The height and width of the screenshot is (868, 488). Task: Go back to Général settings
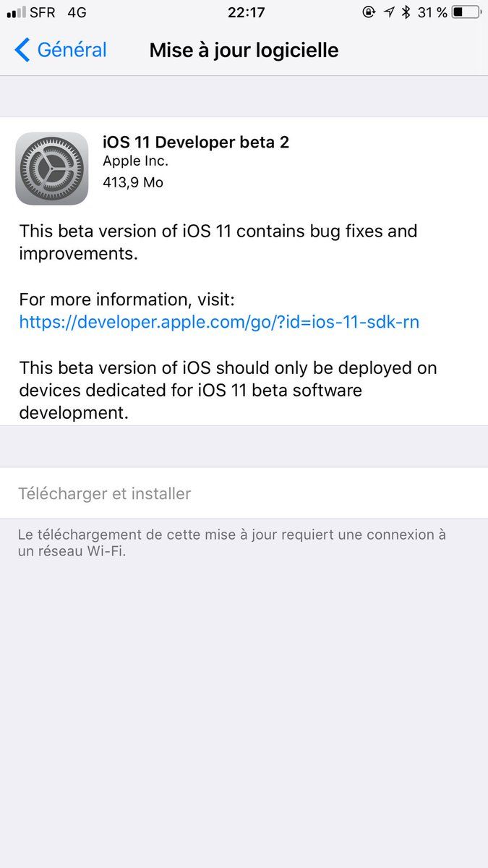(61, 50)
